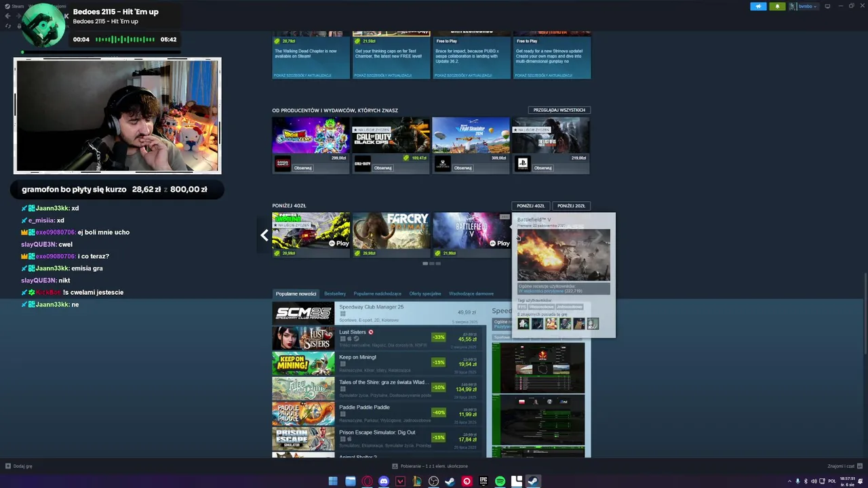Image resolution: width=868 pixels, height=488 pixels.
Task: Launch Opera GX from the taskbar
Action: pos(367,481)
